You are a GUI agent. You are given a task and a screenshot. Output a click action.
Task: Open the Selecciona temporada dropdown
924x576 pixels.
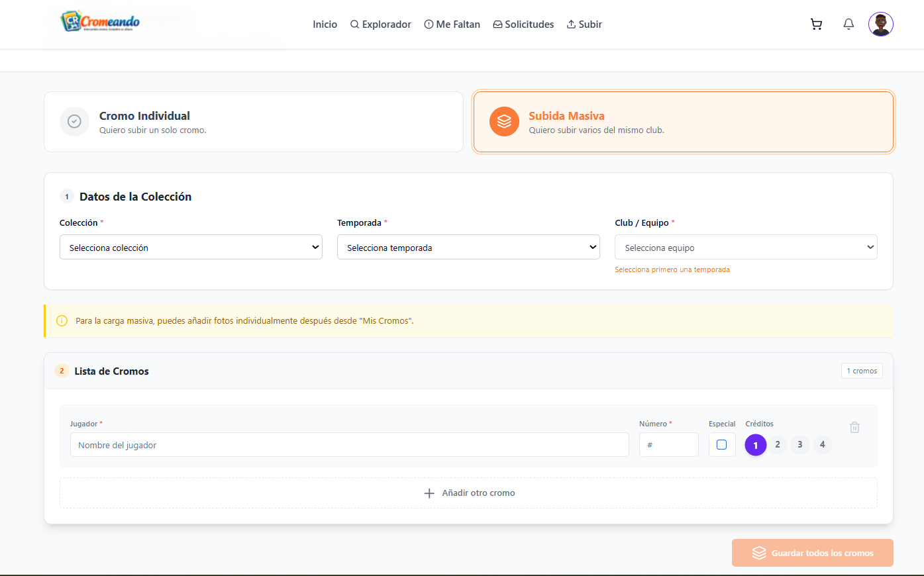coord(468,248)
